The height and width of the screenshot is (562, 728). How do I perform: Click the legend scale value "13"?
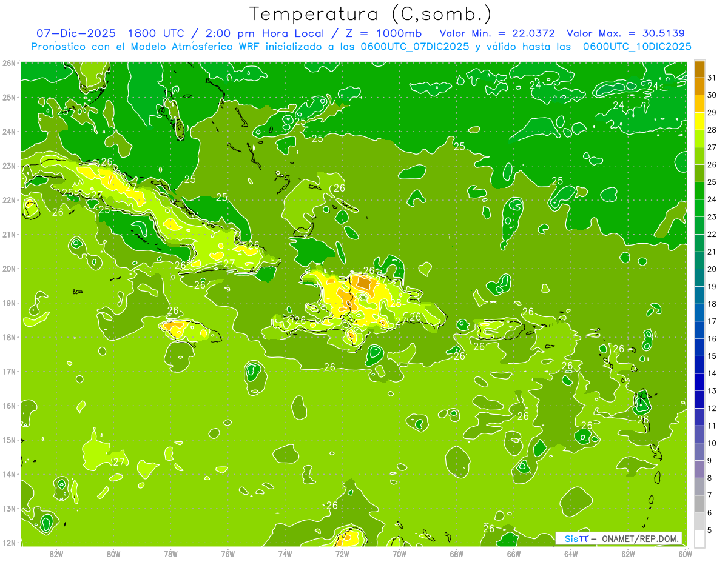(712, 390)
